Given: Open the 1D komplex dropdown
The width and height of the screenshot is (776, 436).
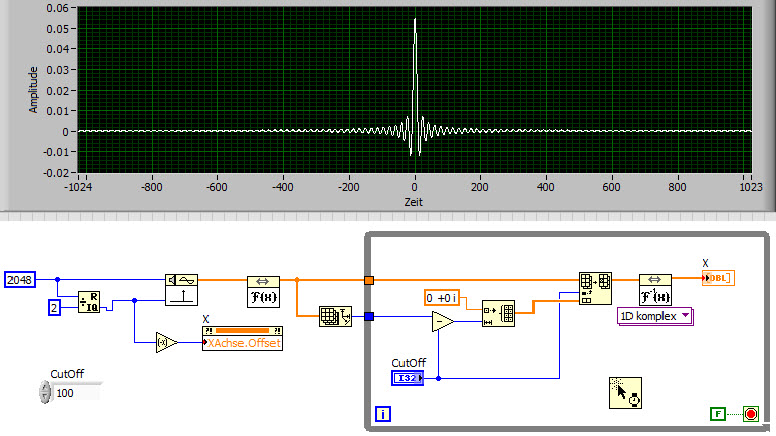Looking at the screenshot, I should (x=655, y=316).
